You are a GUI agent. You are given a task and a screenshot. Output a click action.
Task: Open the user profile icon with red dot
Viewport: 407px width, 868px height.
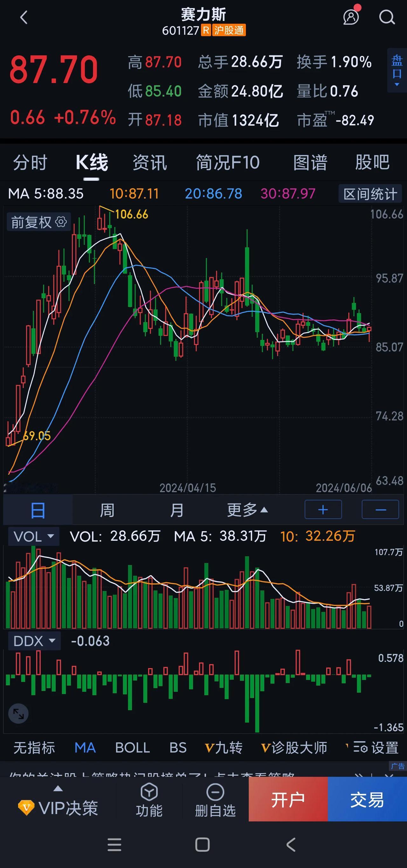tap(351, 16)
